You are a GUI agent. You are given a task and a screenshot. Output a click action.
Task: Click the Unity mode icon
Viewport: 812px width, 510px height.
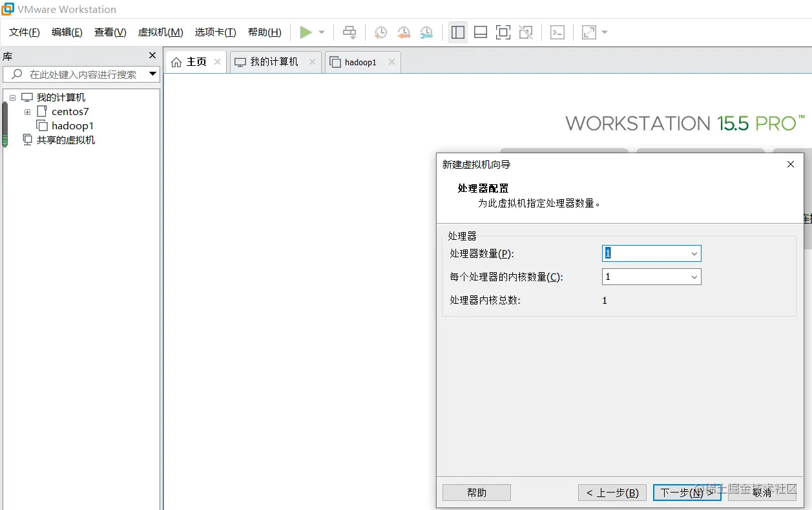(x=526, y=32)
